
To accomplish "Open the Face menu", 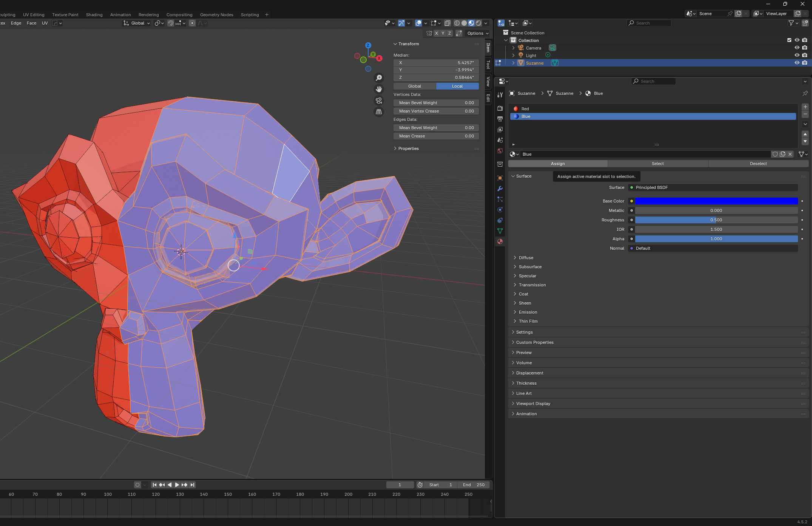I will tap(31, 23).
